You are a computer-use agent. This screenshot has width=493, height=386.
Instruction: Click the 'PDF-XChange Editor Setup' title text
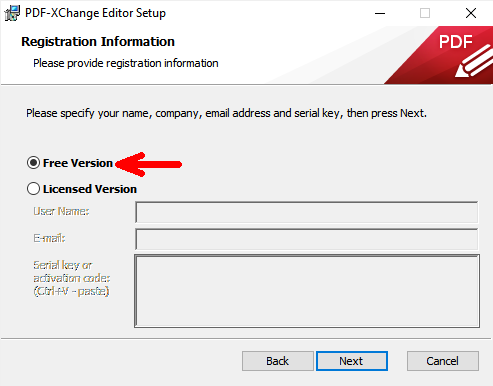[x=95, y=13]
